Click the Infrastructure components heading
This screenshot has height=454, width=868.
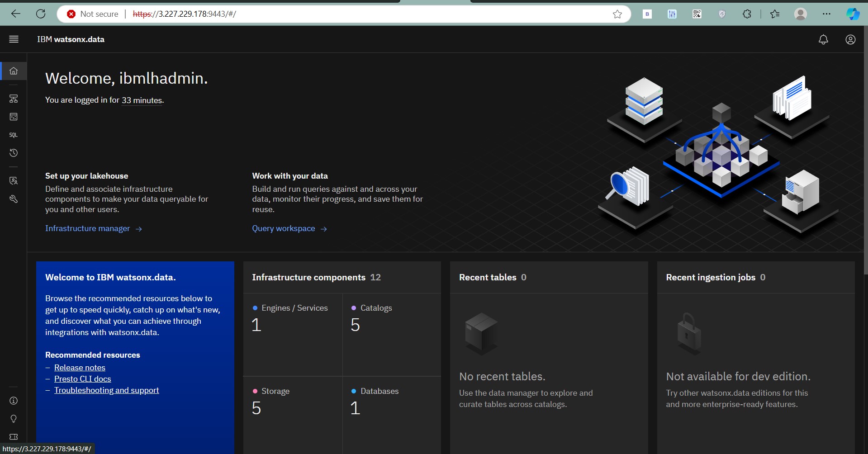click(308, 277)
